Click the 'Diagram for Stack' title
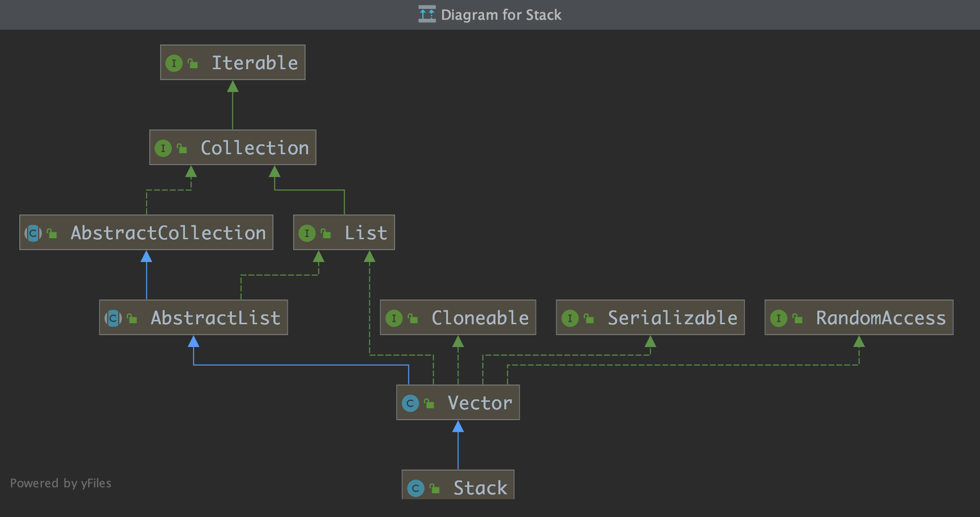 pyautogui.click(x=501, y=15)
